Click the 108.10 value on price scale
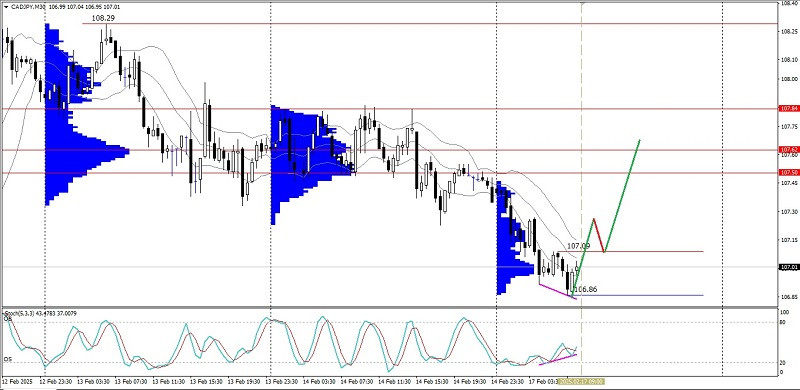This screenshot has height=390, width=800. coord(788,60)
